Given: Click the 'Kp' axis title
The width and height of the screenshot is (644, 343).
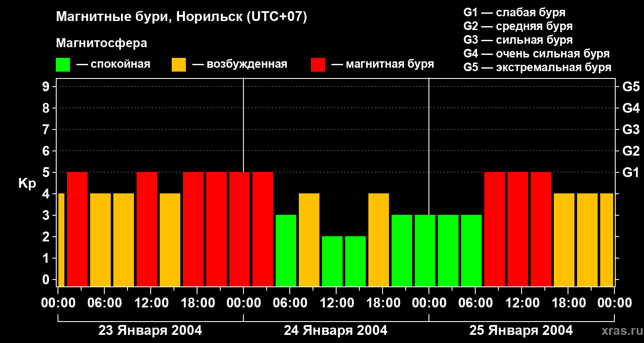Looking at the screenshot, I should tap(27, 184).
